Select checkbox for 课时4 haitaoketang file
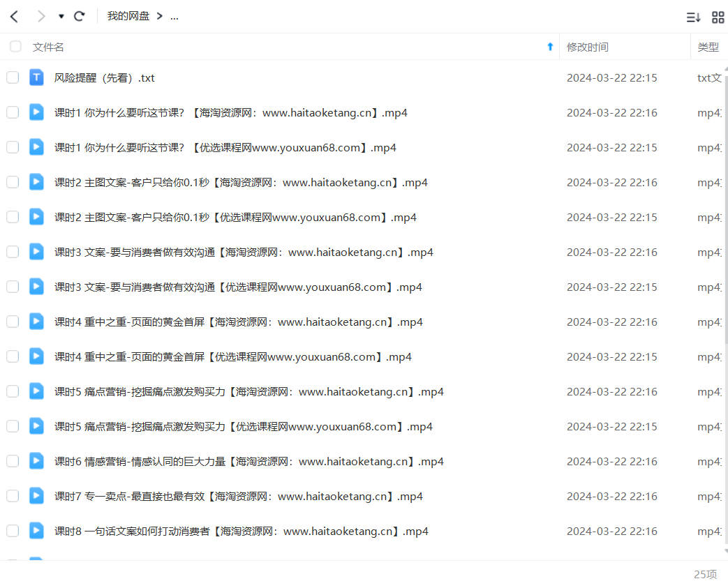The image size is (728, 588). click(13, 321)
